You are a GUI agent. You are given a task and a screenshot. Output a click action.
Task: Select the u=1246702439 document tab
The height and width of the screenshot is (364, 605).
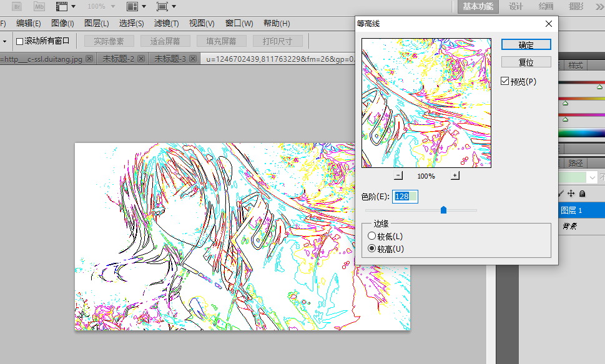(x=280, y=59)
